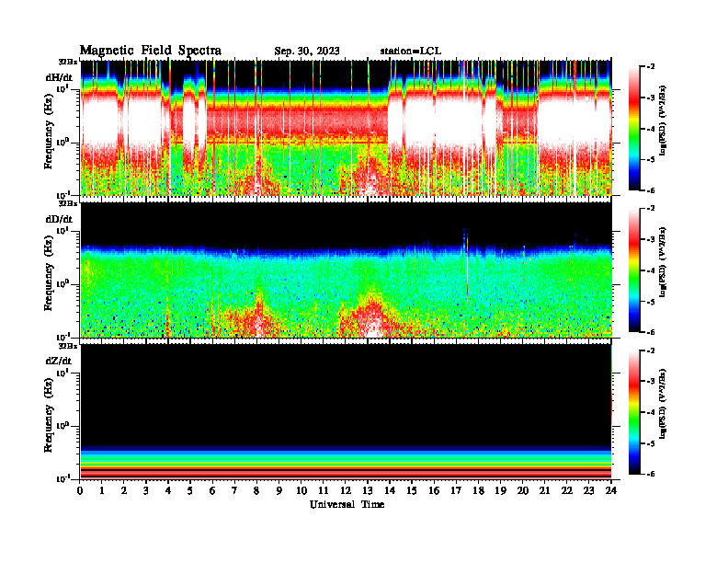Screen dimensions: 728x563
Task: Click the dH/dt spectrogram plot area
Action: coord(346,128)
